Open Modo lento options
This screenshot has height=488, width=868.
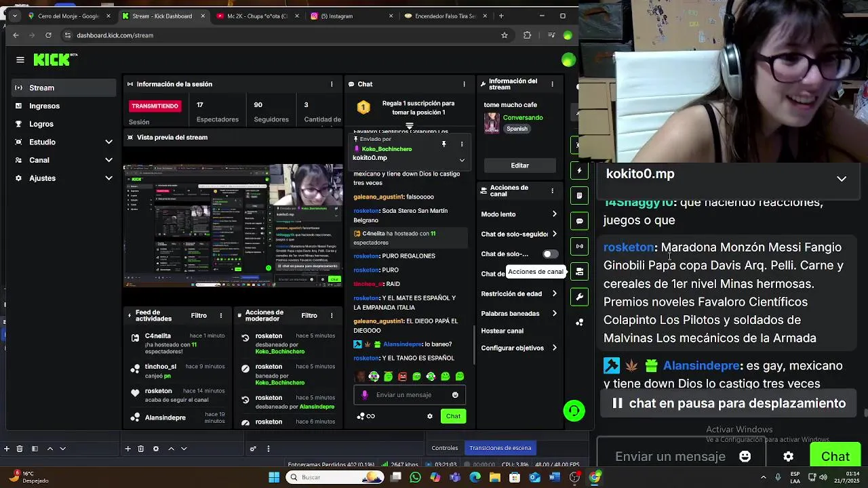coord(519,214)
